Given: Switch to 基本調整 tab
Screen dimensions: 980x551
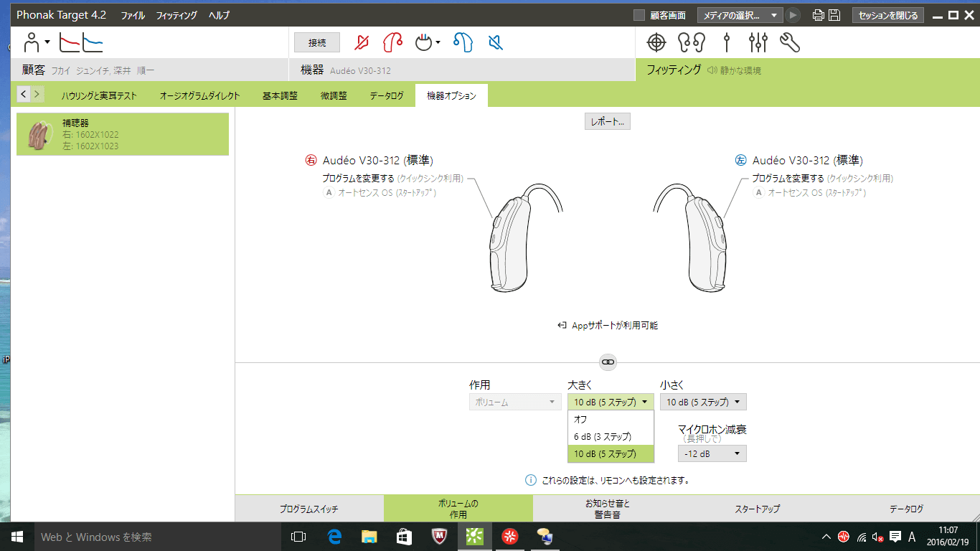Looking at the screenshot, I should (280, 95).
